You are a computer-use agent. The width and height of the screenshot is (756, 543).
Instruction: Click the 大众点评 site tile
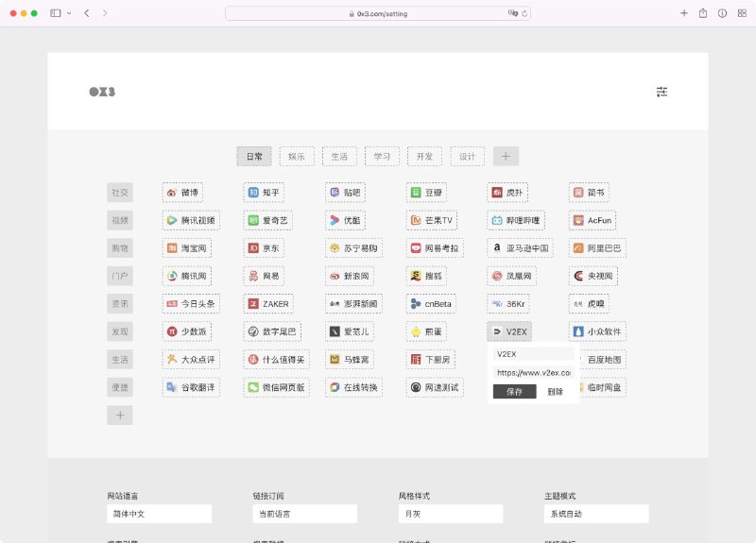click(x=191, y=360)
